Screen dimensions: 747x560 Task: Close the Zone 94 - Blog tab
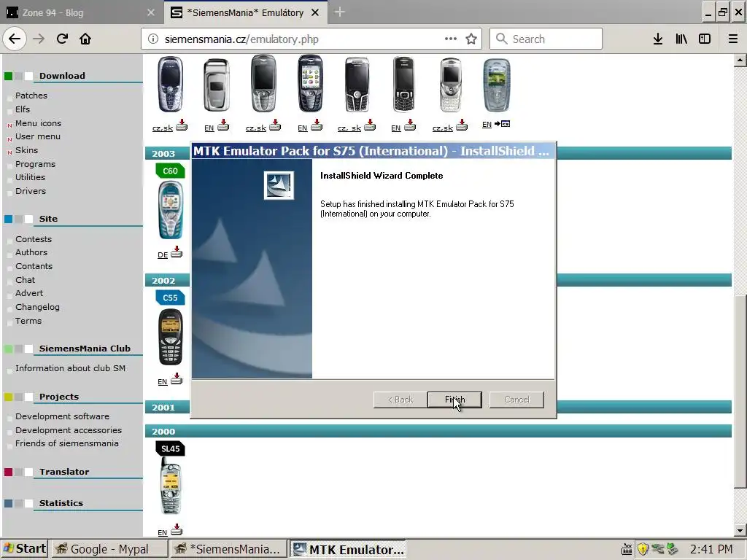coord(150,12)
